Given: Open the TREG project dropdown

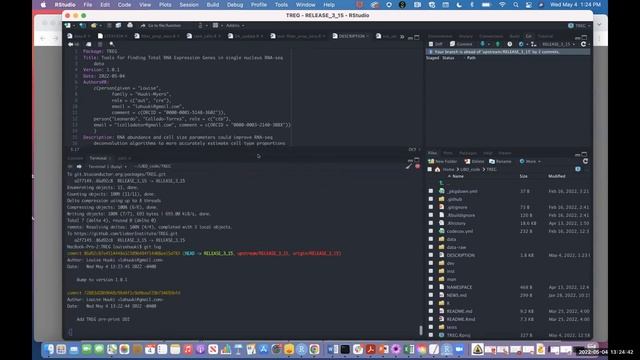Looking at the screenshot, I should [x=580, y=26].
